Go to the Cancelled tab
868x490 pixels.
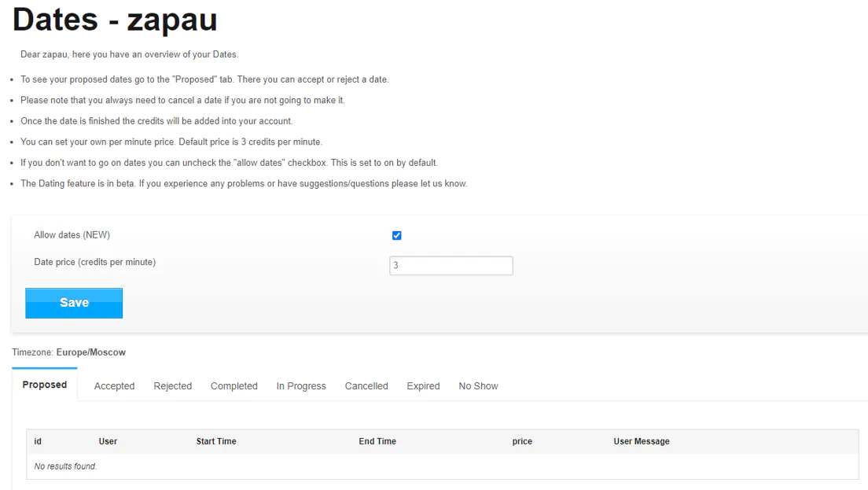point(366,386)
